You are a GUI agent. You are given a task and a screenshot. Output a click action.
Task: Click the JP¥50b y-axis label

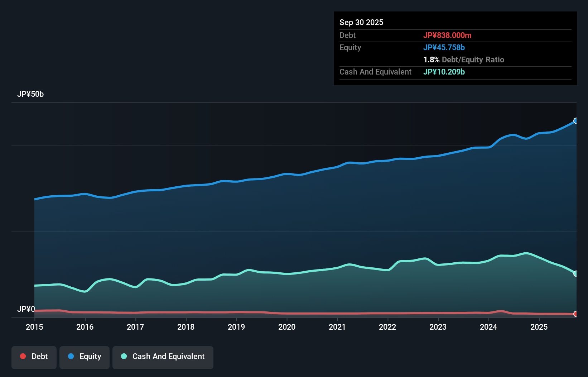pyautogui.click(x=30, y=94)
